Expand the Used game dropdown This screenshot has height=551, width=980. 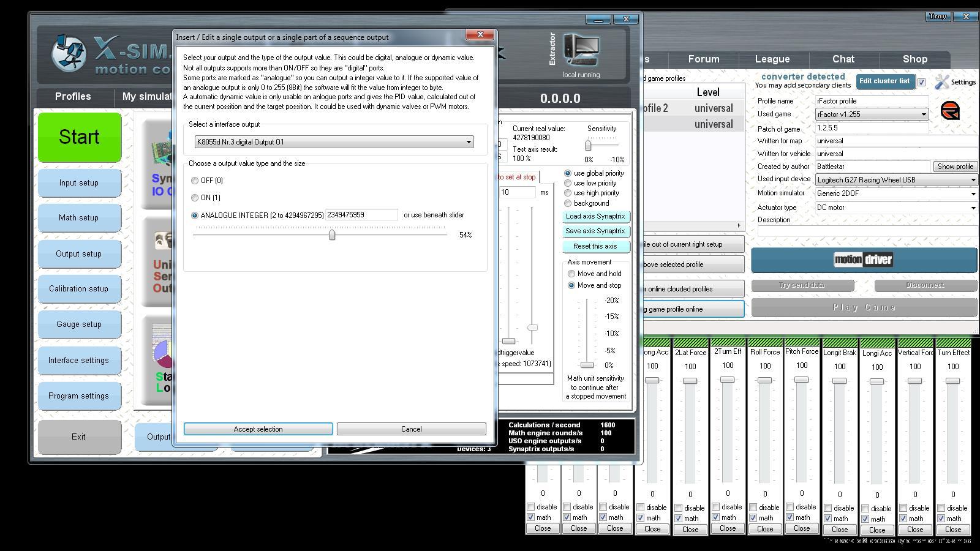tap(924, 114)
